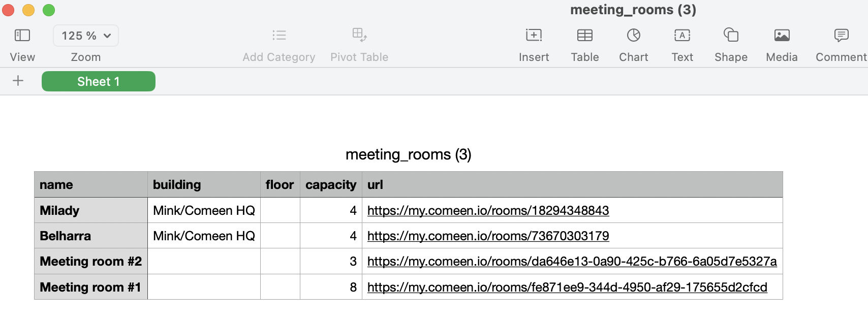
Task: Select the Meeting room #1 name cell
Action: (x=91, y=287)
